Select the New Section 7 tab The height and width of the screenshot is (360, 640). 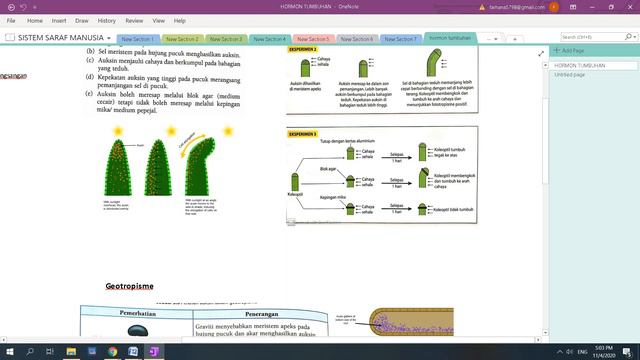[400, 39]
